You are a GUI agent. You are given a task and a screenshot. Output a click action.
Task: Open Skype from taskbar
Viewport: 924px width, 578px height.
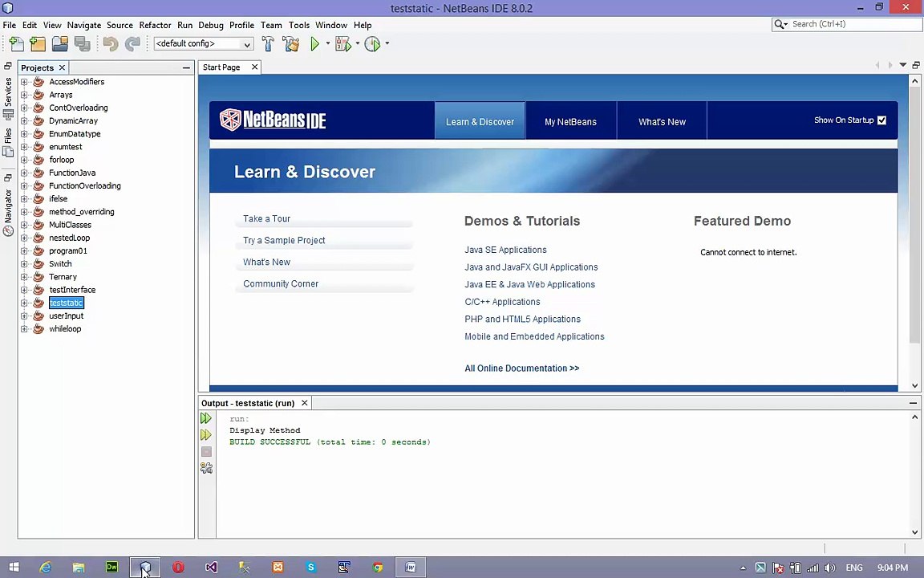click(311, 568)
